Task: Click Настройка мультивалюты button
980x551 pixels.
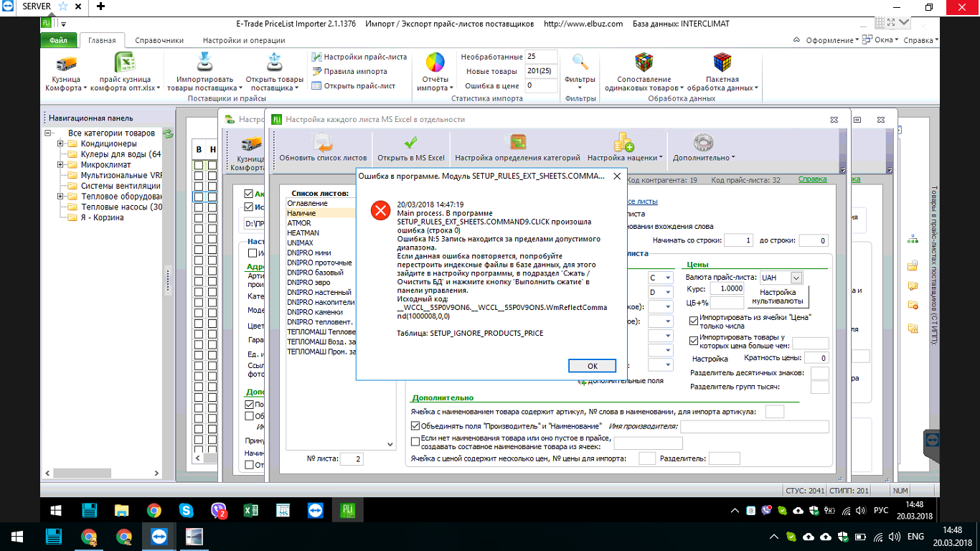Action: tap(778, 296)
